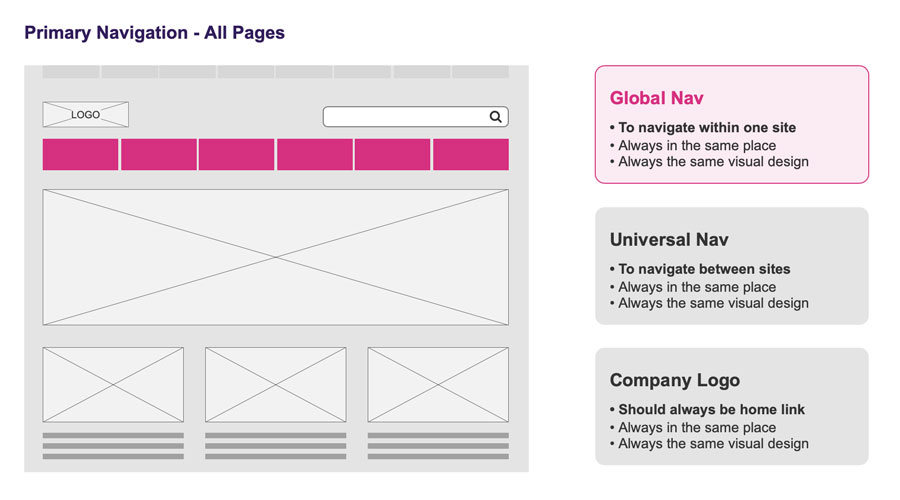This screenshot has width=900, height=500.
Task: Click the last pink global nav item
Action: 470,155
